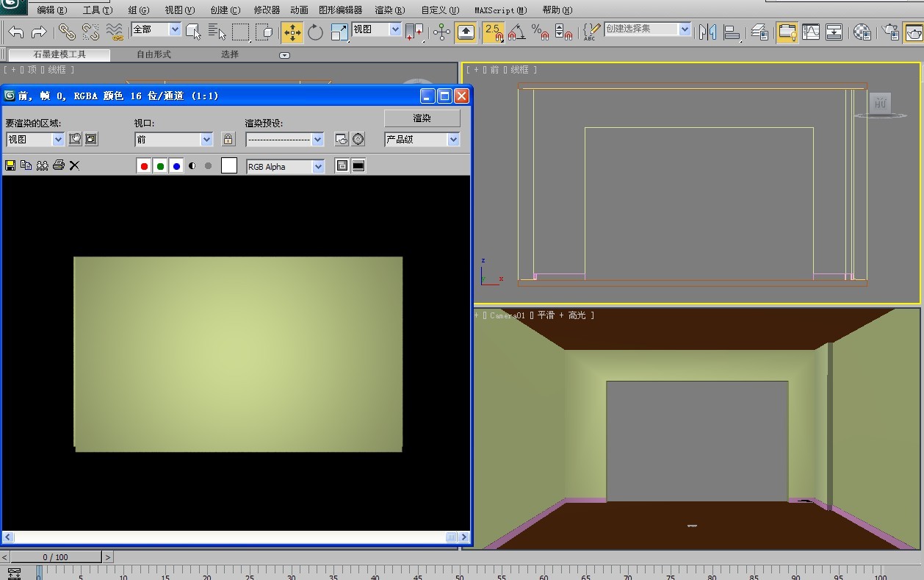Copy the rendered image to clipboard
The image size is (924, 580).
(x=26, y=165)
